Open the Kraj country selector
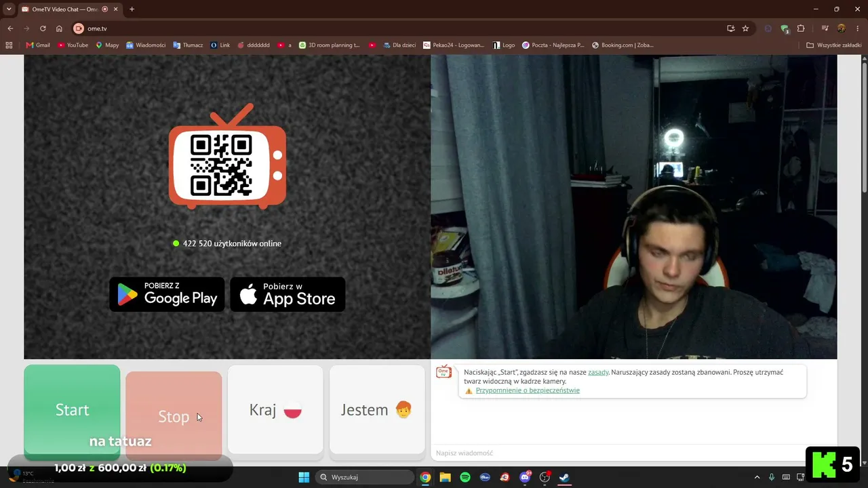 click(x=275, y=409)
